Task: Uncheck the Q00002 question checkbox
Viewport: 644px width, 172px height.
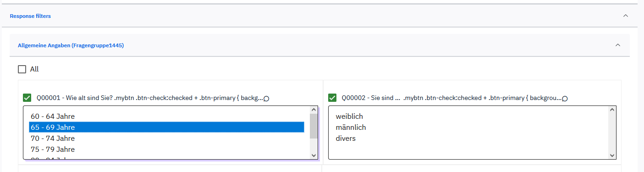Action: coord(332,98)
